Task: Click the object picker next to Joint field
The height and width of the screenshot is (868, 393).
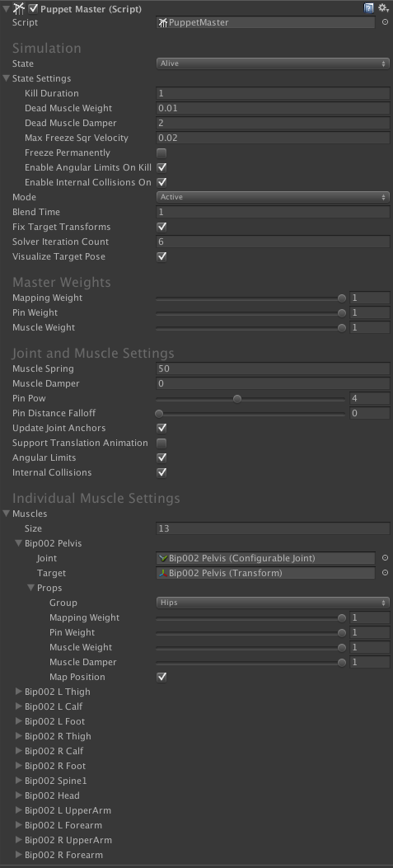Action: (386, 558)
